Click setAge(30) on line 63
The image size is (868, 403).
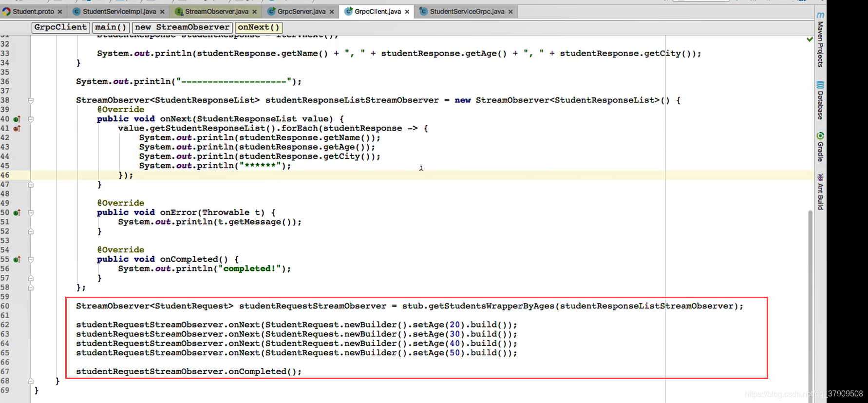pos(439,334)
